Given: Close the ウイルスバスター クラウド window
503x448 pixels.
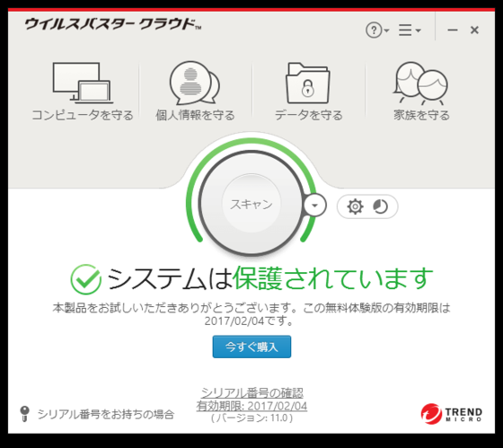Looking at the screenshot, I should pyautogui.click(x=474, y=31).
